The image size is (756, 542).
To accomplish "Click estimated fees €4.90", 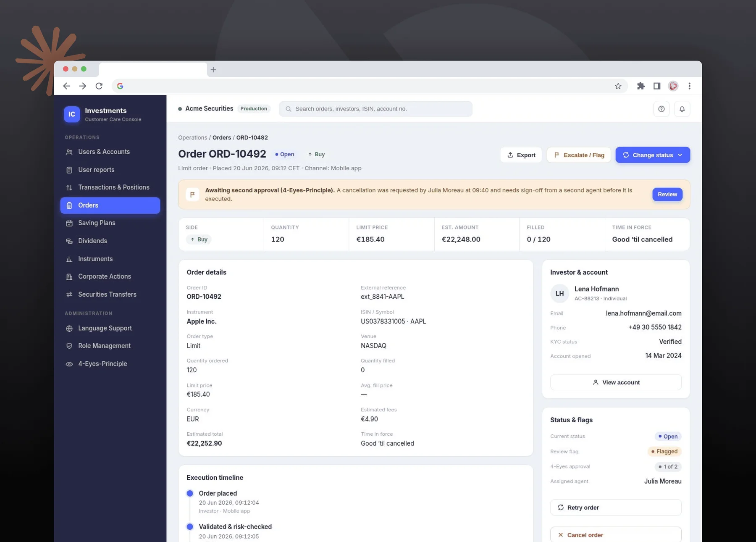I will click(369, 419).
